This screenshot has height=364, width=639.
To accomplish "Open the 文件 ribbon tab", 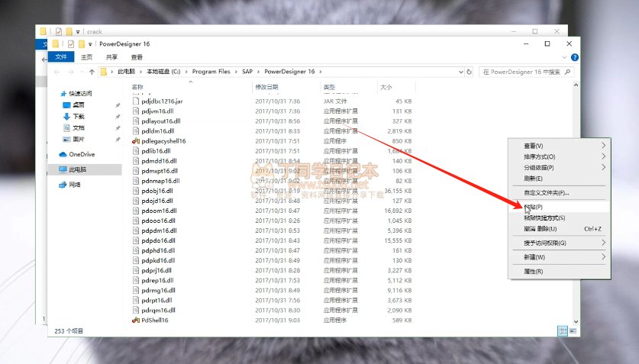I will [x=61, y=57].
